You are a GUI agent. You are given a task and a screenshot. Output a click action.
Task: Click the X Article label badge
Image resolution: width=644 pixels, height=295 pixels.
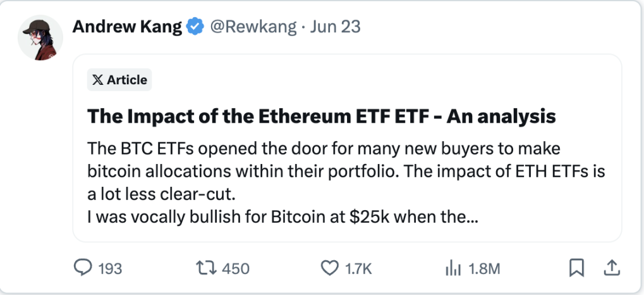coord(119,80)
